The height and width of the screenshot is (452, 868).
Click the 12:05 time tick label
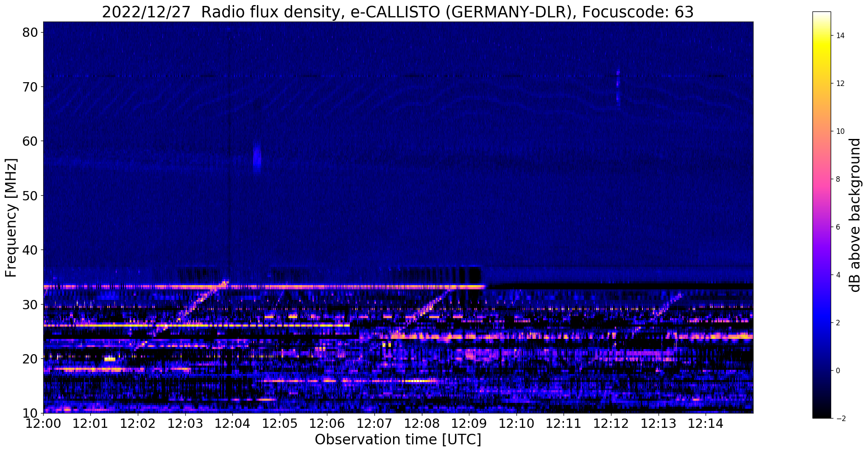pyautogui.click(x=280, y=423)
